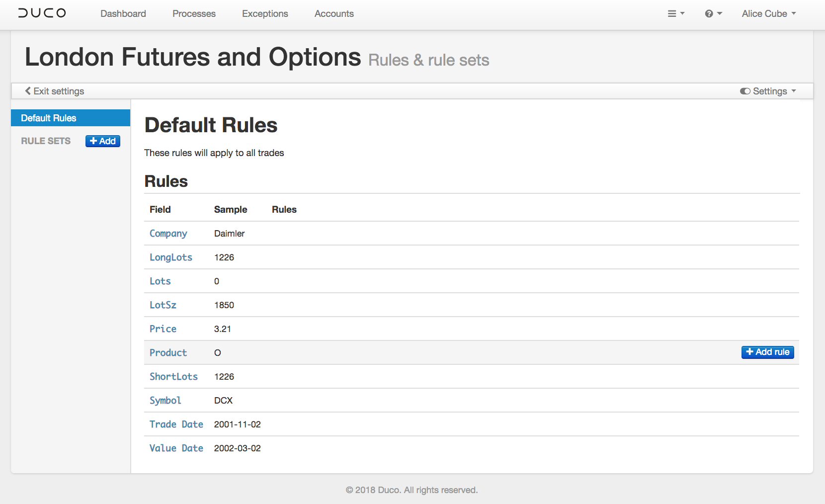Select the Trade Date field link
This screenshot has width=825, height=504.
tap(176, 424)
